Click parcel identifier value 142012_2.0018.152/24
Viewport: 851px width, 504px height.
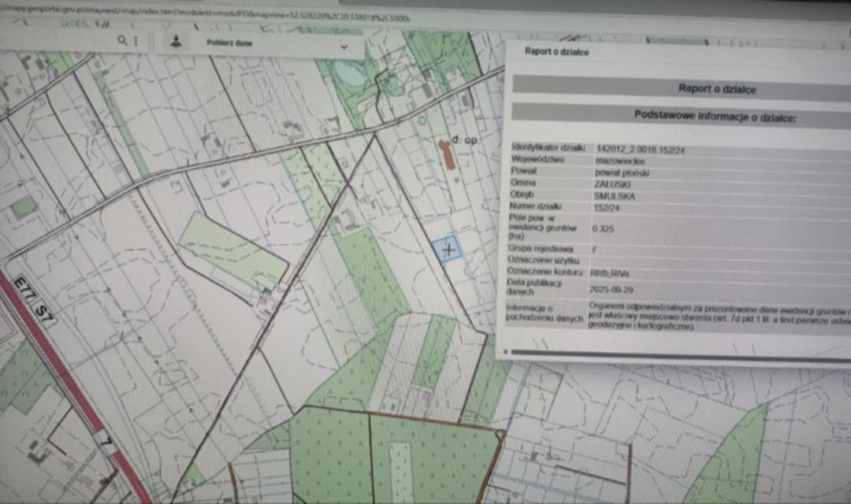(640, 149)
